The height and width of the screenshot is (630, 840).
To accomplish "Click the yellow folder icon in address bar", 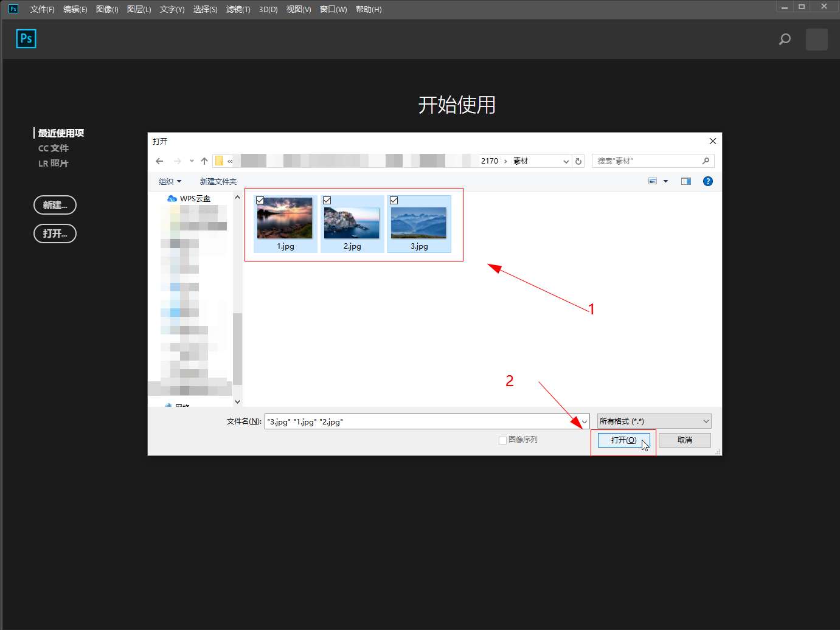I will click(219, 161).
